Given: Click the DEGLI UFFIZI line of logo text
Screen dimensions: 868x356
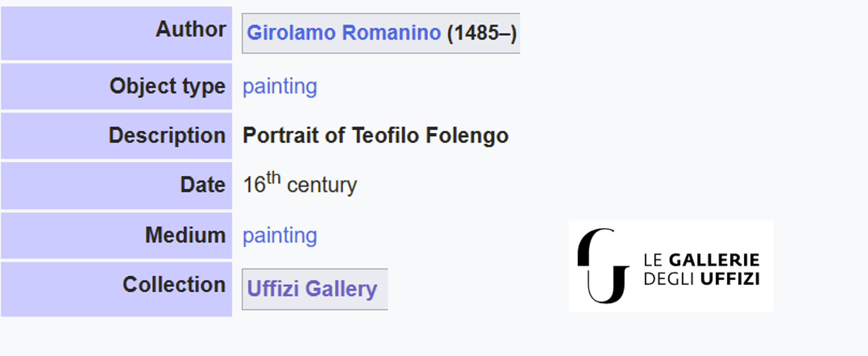Looking at the screenshot, I should point(701,279).
